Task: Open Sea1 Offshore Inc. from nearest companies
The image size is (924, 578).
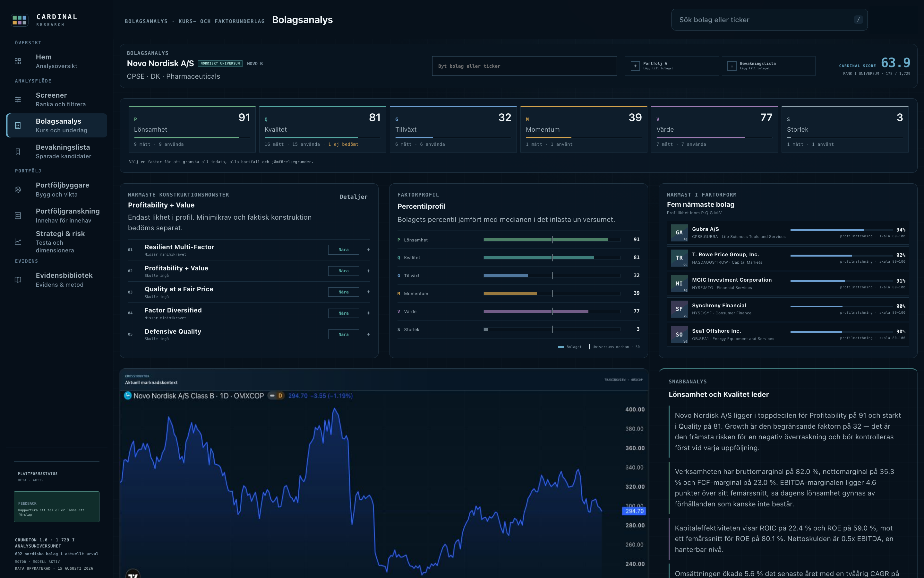Action: pyautogui.click(x=788, y=335)
